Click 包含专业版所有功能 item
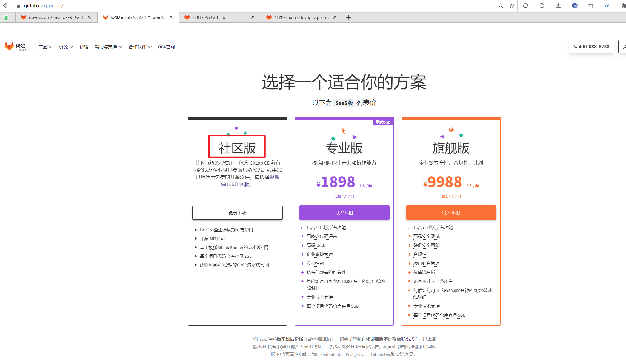Screen dimensions: 626x364 433,228
